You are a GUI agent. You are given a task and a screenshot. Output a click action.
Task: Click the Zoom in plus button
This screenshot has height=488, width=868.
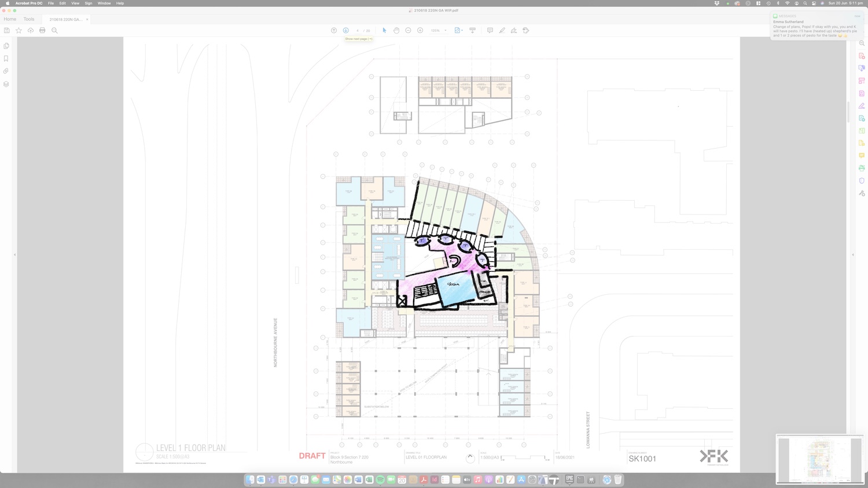click(420, 31)
